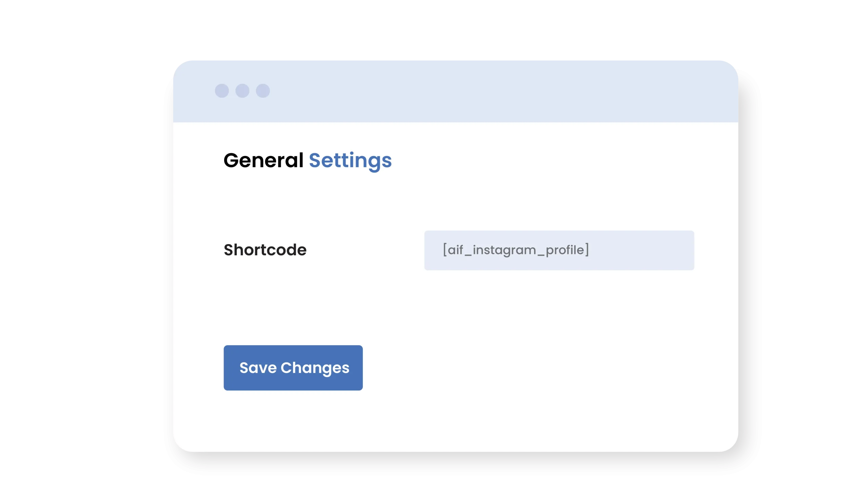Click the Shortcode field label
This screenshot has height=498, width=868.
(x=265, y=250)
